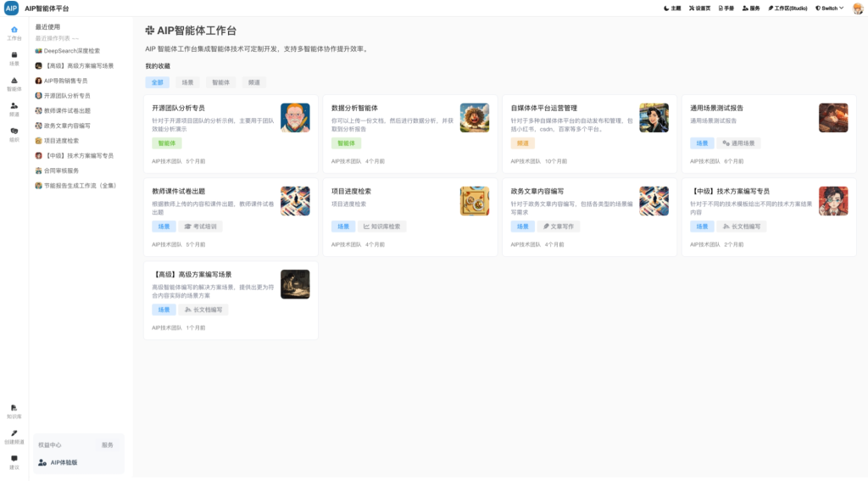Click the 创建频道 pen icon
868x481 pixels.
(14, 433)
